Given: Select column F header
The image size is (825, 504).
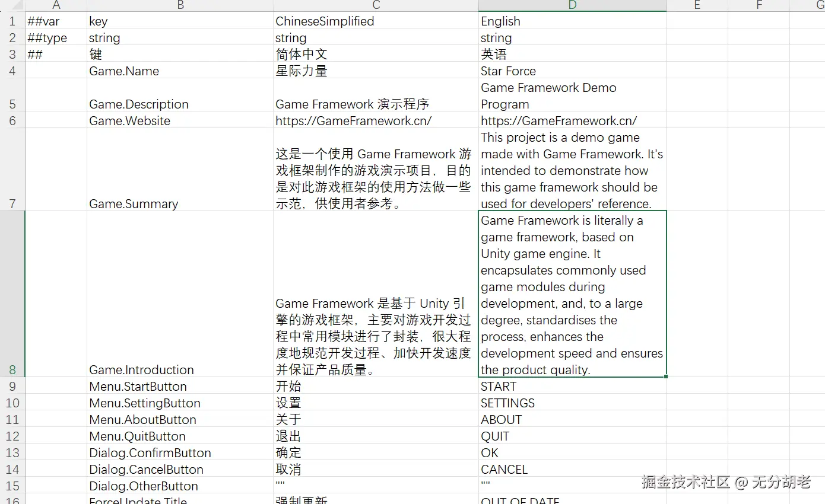Looking at the screenshot, I should point(759,5).
